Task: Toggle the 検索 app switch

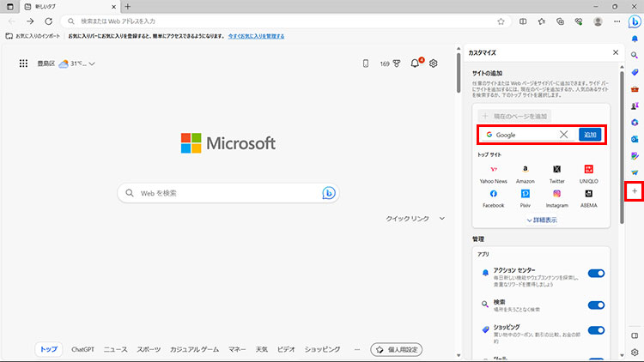Action: tap(596, 304)
